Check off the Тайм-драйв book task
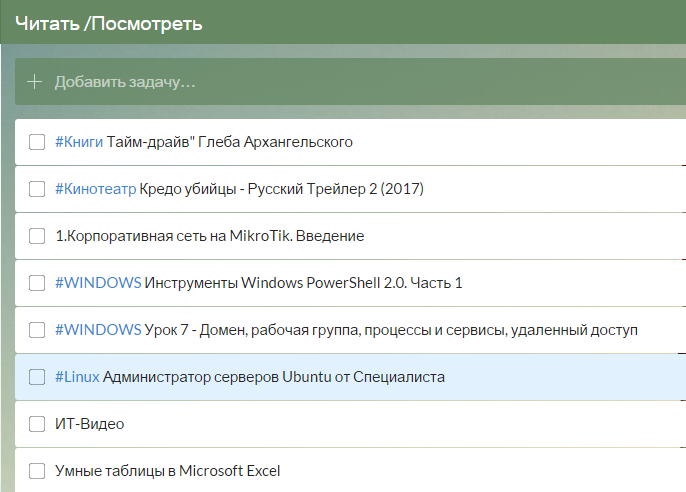 pos(37,142)
